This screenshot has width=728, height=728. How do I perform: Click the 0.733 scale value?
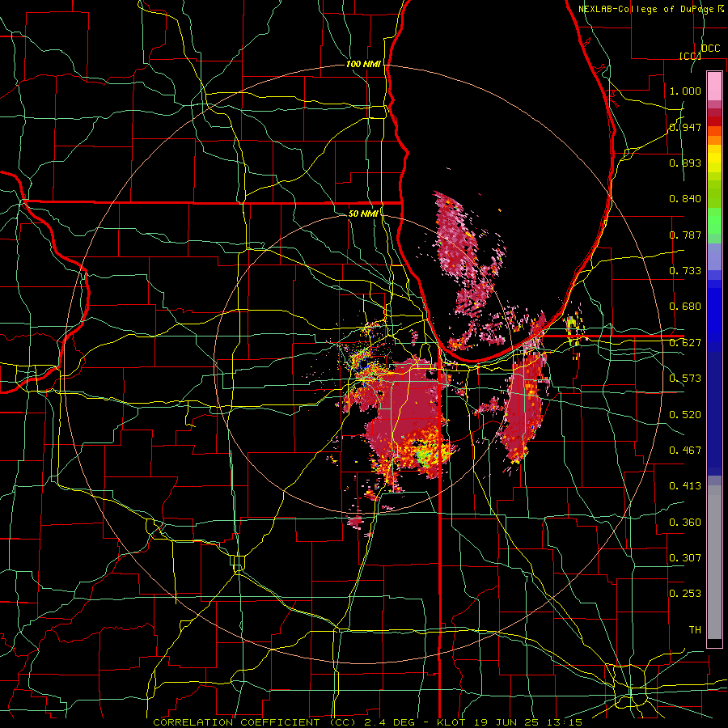pyautogui.click(x=685, y=271)
